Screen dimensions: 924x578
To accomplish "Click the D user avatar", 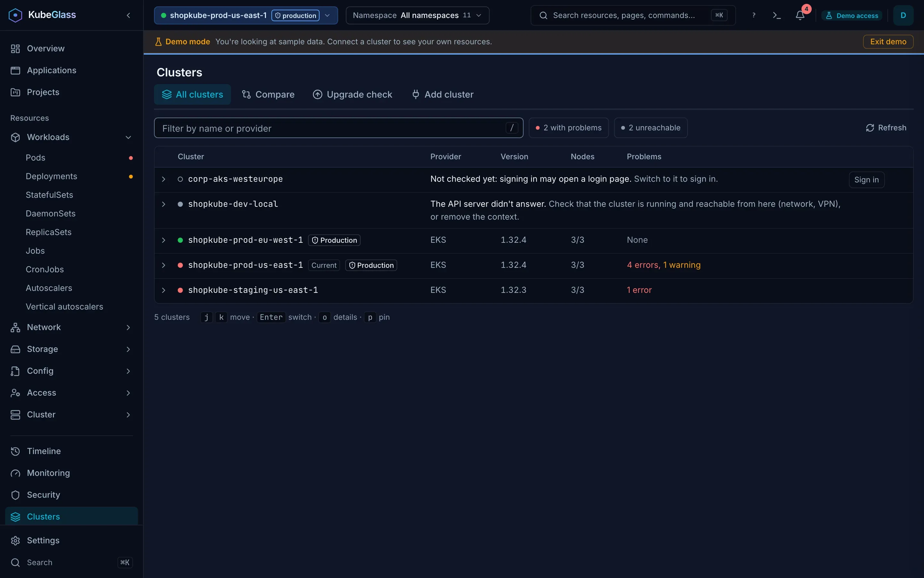I will [x=903, y=15].
